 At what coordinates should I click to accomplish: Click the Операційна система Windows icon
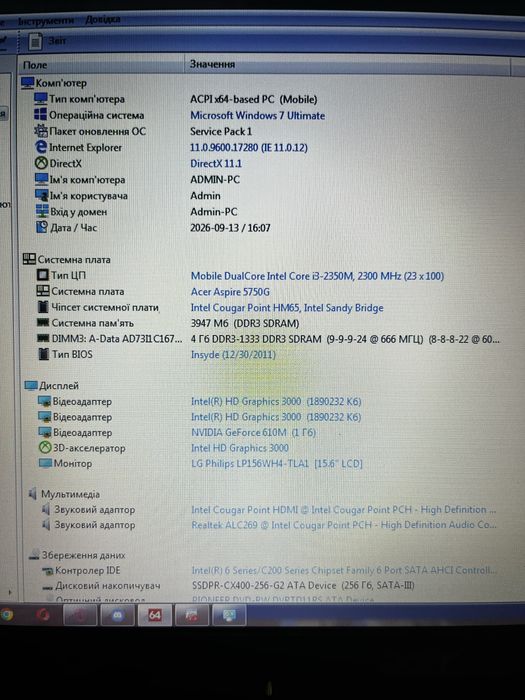point(41,115)
